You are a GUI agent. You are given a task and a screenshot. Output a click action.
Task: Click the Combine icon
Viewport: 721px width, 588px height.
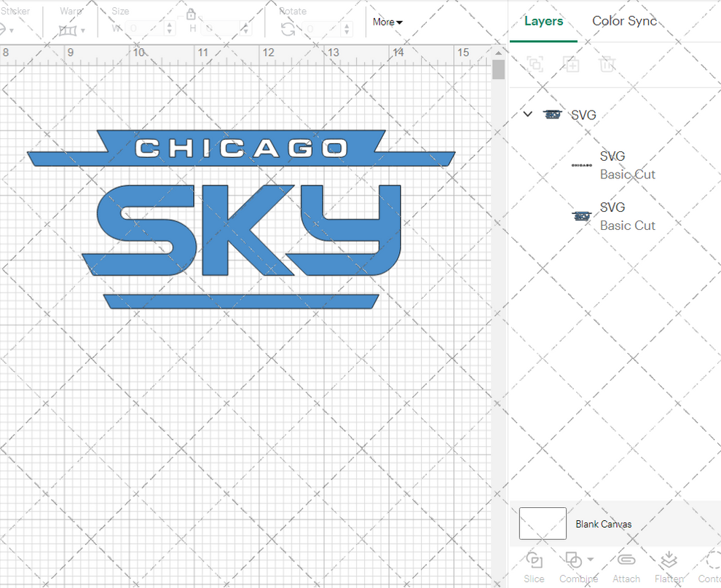(x=574, y=560)
